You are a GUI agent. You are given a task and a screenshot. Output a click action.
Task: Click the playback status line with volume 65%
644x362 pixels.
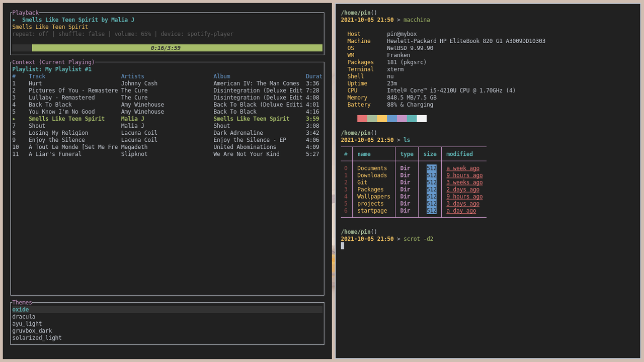point(123,34)
